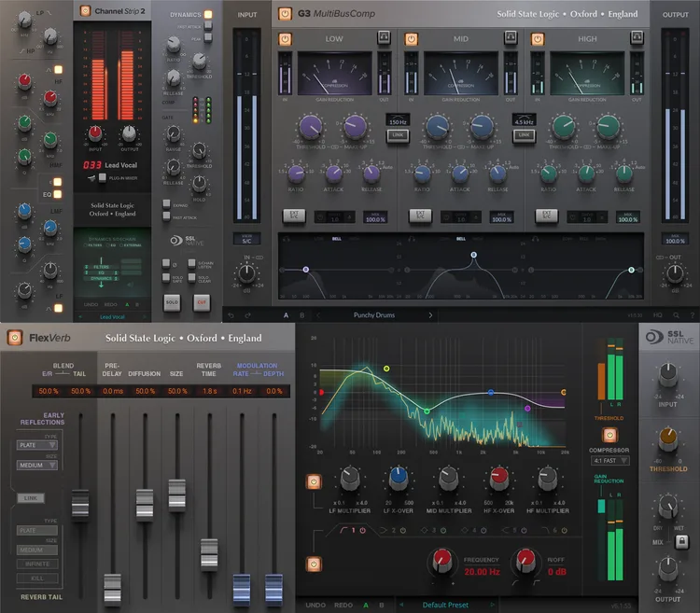The image size is (700, 613).
Task: Toggle EQ section power button near band tabs
Action: coord(314,564)
